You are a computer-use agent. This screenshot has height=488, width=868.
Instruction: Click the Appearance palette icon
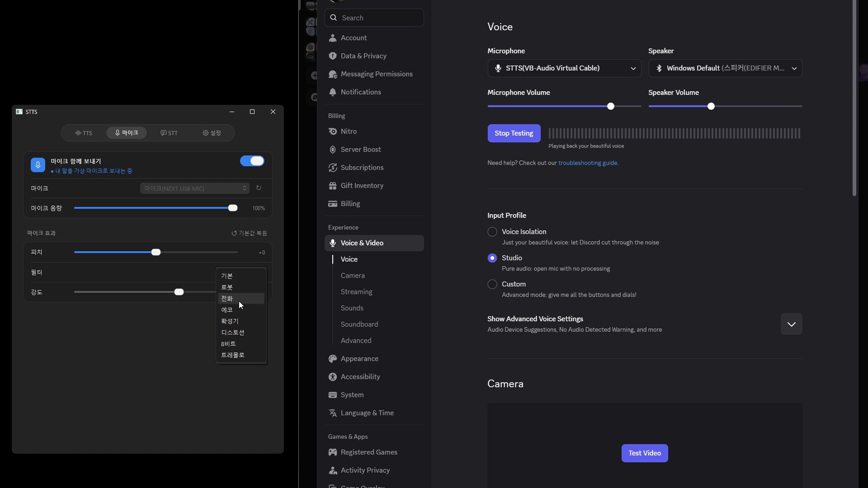click(333, 359)
